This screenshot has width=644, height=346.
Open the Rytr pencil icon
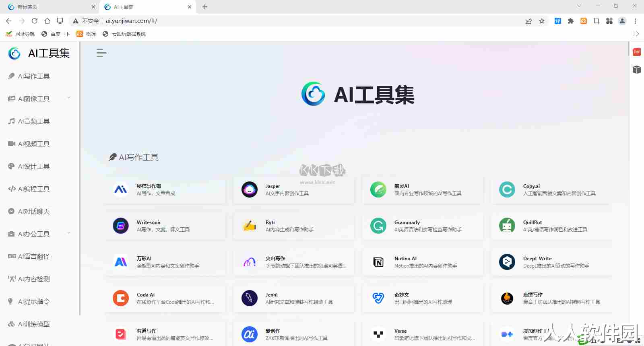(250, 226)
